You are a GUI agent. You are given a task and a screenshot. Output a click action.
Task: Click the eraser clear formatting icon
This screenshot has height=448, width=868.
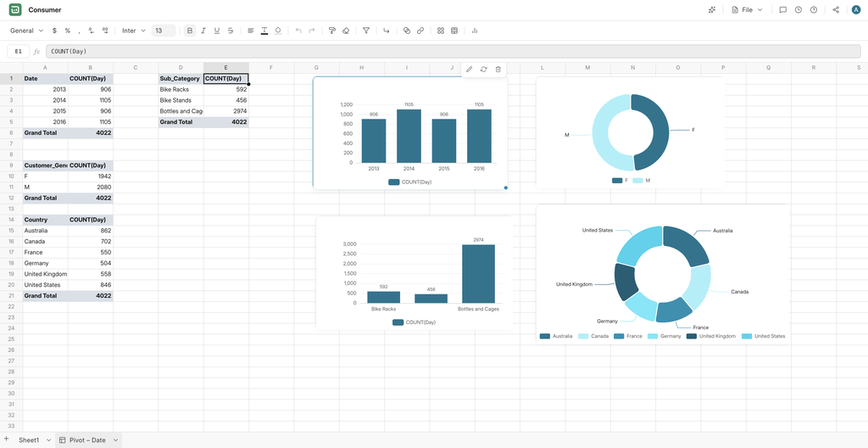pyautogui.click(x=346, y=31)
